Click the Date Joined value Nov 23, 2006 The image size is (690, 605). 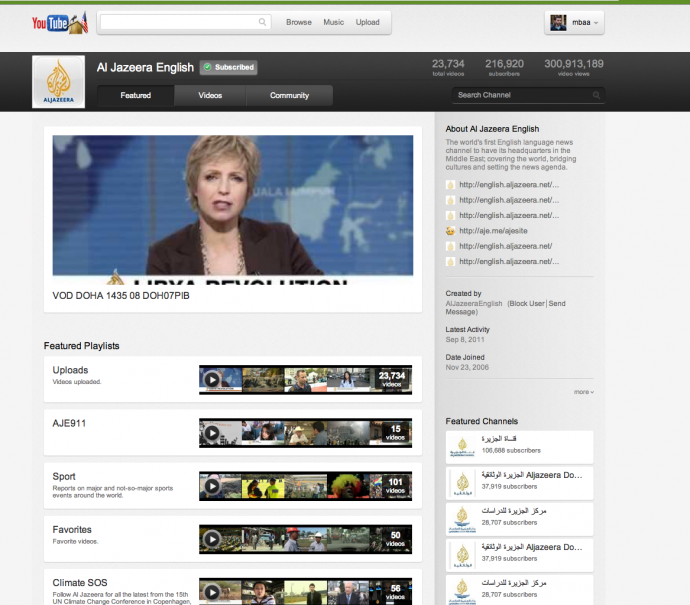tap(467, 367)
